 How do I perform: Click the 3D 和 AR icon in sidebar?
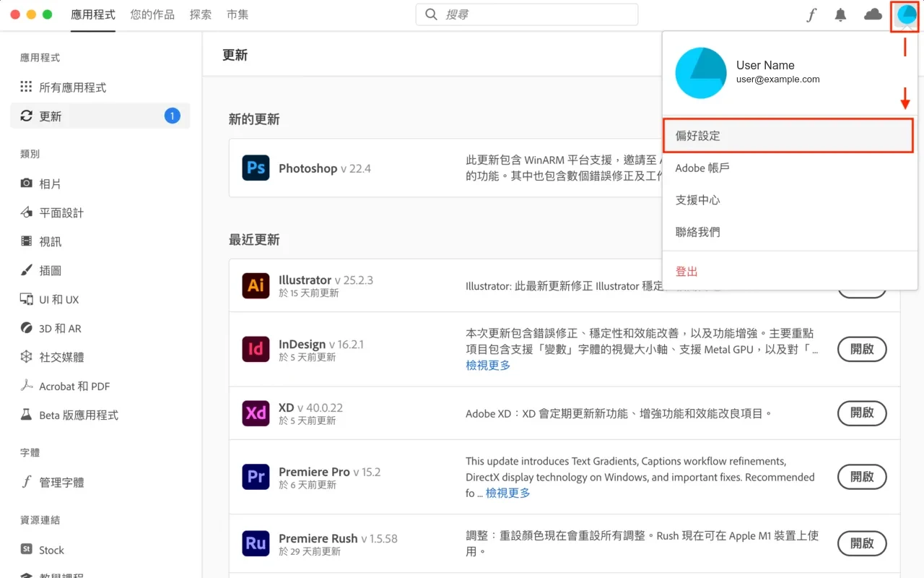pos(26,328)
